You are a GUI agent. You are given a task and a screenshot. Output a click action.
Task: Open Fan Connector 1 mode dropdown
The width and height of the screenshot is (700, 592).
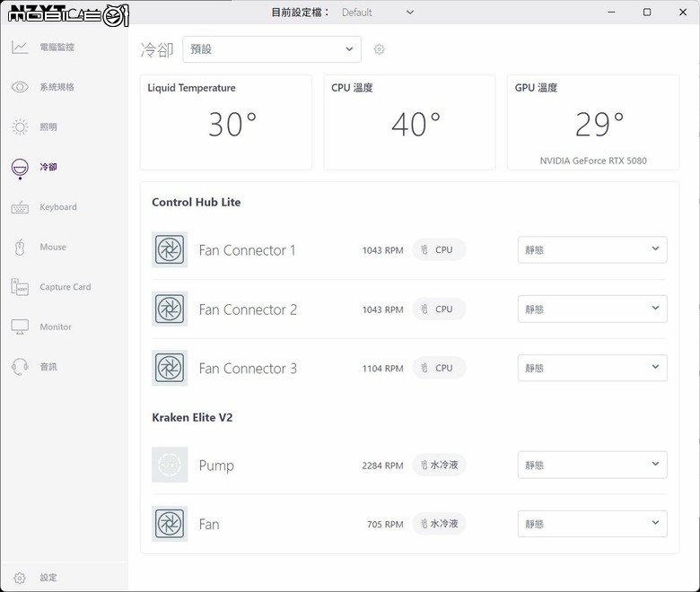(592, 250)
